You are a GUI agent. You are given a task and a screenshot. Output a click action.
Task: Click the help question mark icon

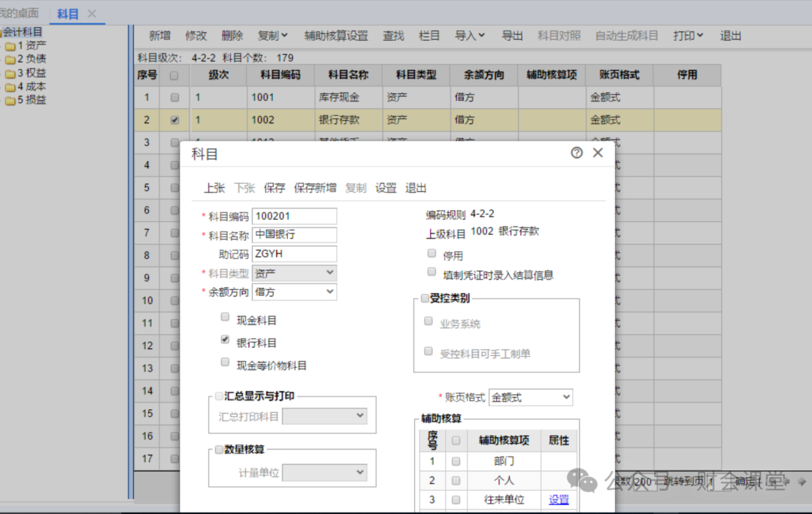pos(577,153)
